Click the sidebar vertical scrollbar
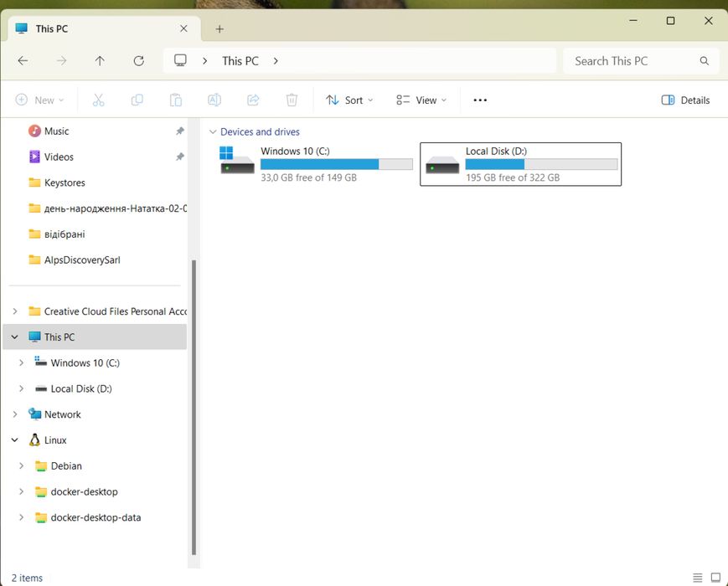This screenshot has width=728, height=586. (x=194, y=407)
